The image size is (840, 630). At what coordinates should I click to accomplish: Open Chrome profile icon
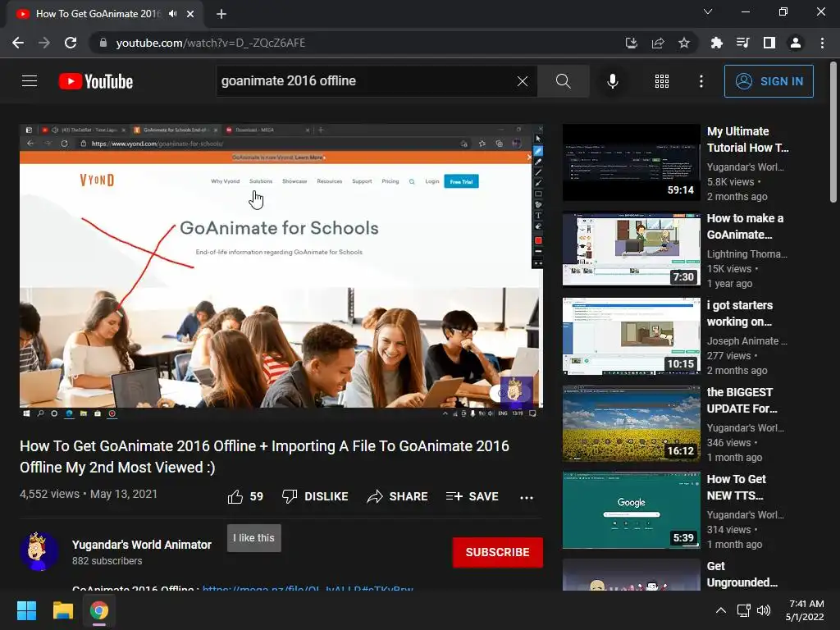click(x=796, y=43)
